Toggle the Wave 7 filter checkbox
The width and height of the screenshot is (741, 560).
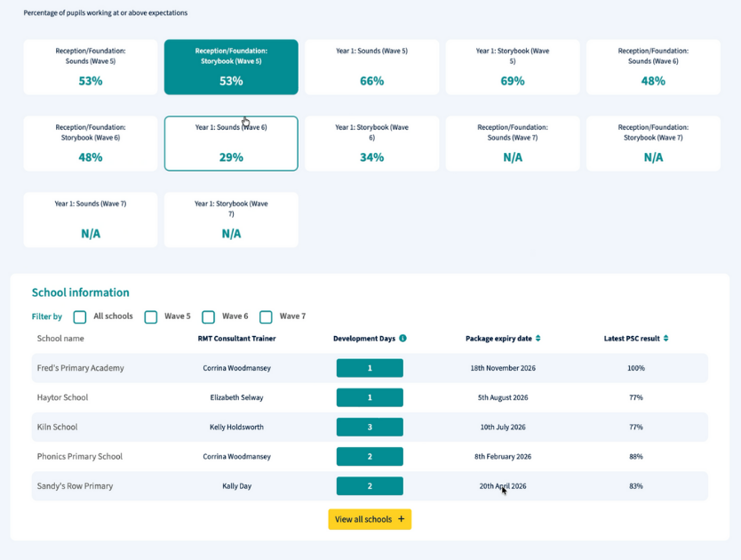tap(266, 317)
